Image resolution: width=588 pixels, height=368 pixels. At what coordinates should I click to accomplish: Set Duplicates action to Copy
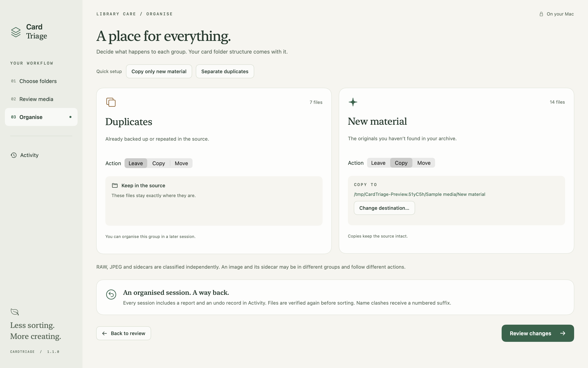pyautogui.click(x=158, y=163)
